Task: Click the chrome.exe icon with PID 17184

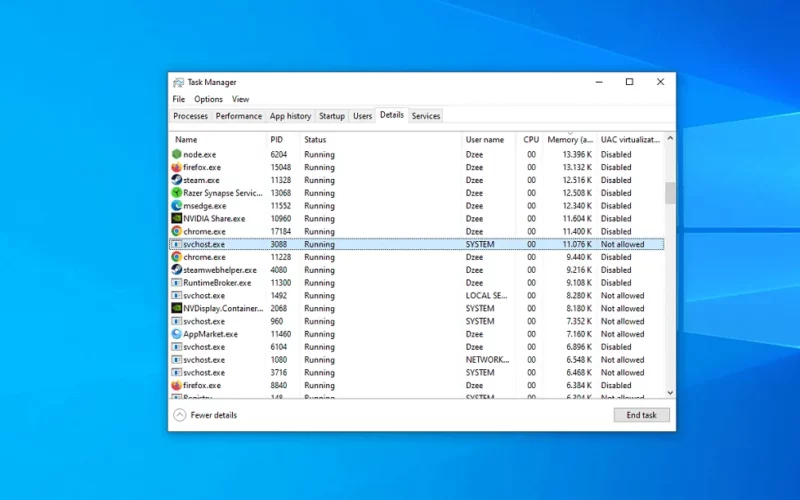Action: 177,231
